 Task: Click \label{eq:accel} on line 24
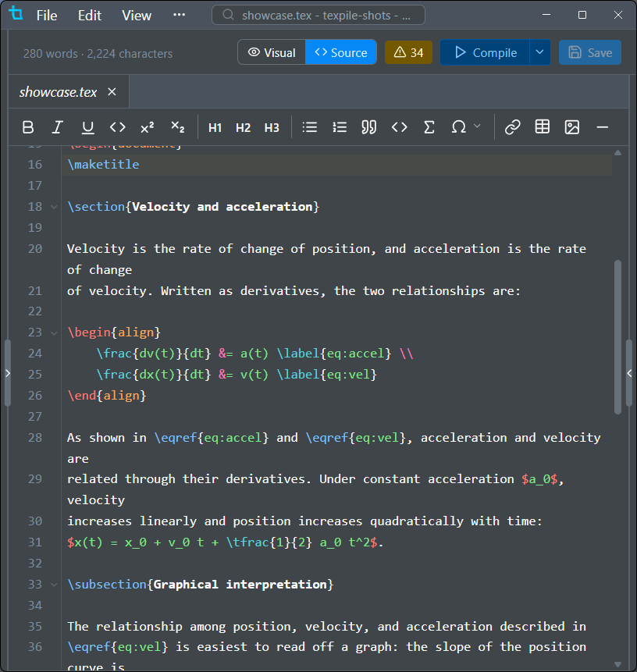tap(334, 354)
